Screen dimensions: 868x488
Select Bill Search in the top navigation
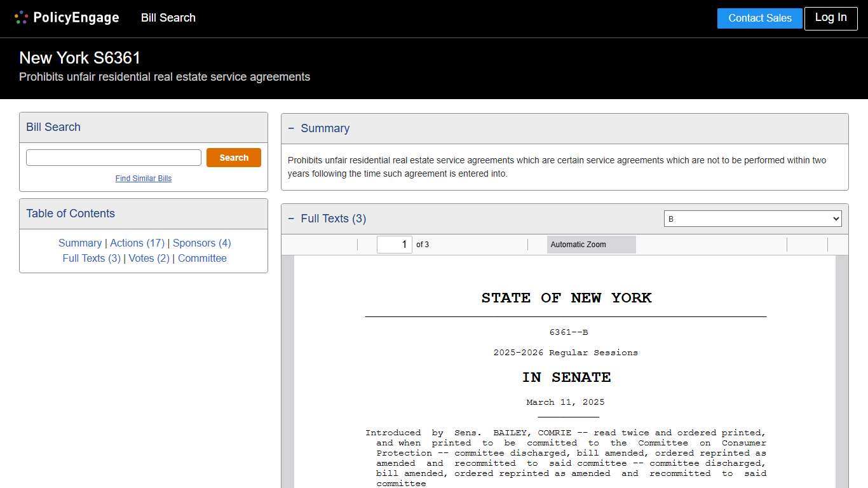tap(168, 18)
